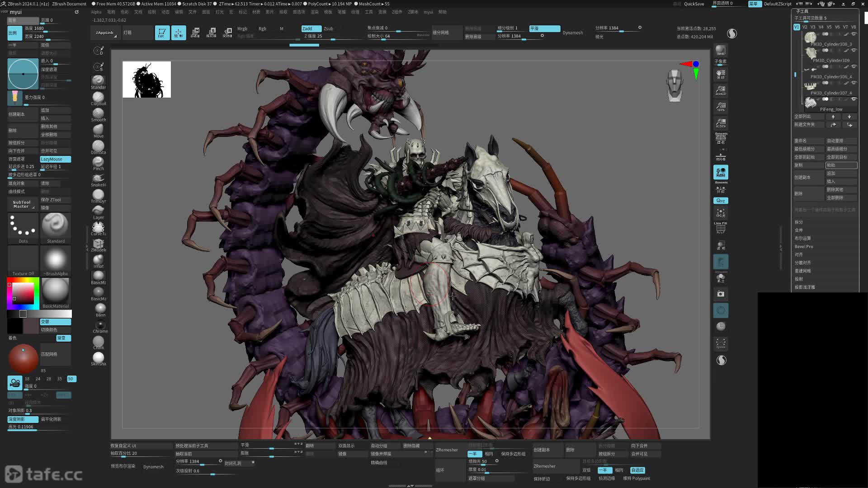This screenshot has width=868, height=488.
Task: Toggle LazyMouse on the left panel
Action: tap(55, 159)
